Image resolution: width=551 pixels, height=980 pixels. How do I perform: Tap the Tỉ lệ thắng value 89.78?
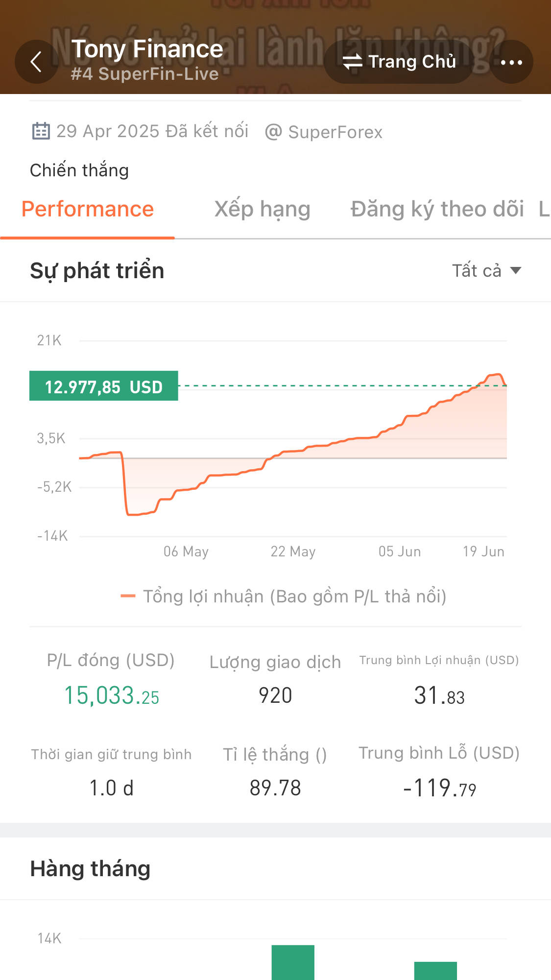click(x=275, y=788)
